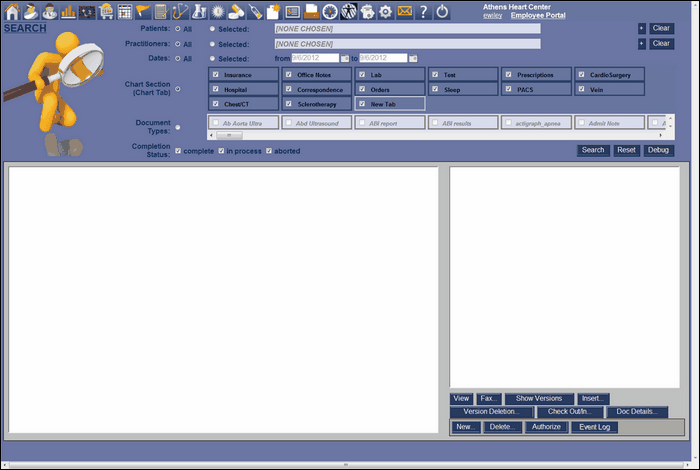The image size is (700, 470).
Task: Click the Authorize button
Action: [546, 427]
